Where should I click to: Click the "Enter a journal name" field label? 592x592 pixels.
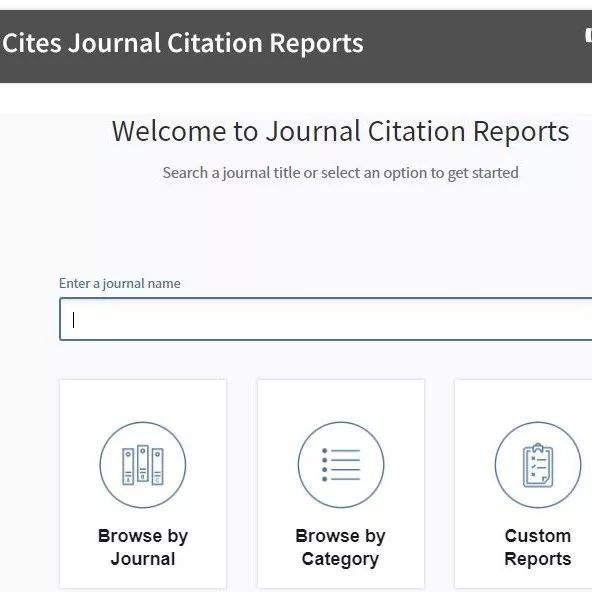120,283
